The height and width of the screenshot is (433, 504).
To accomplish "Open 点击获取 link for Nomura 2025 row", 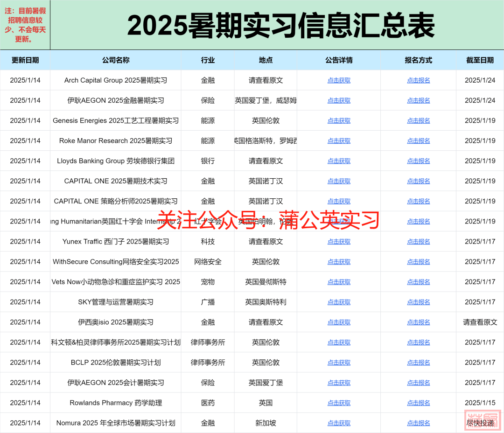I will tap(339, 423).
